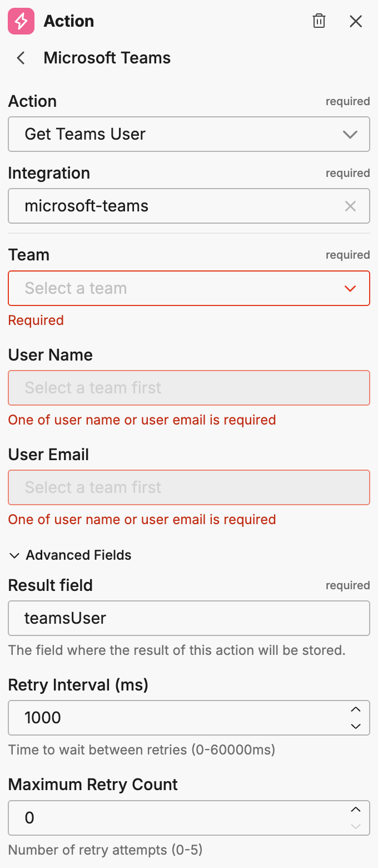The image size is (378, 868).
Task: Click the pink Action lightning icon
Action: tap(20, 21)
